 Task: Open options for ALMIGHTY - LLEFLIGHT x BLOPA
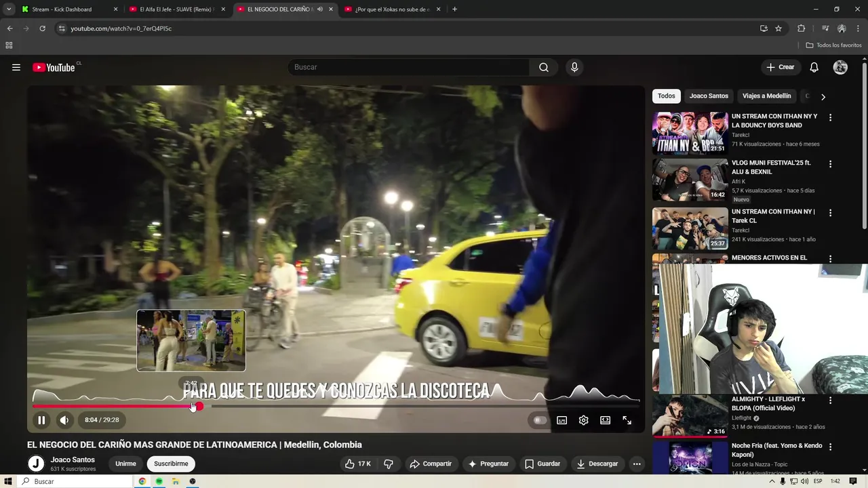coord(830,401)
